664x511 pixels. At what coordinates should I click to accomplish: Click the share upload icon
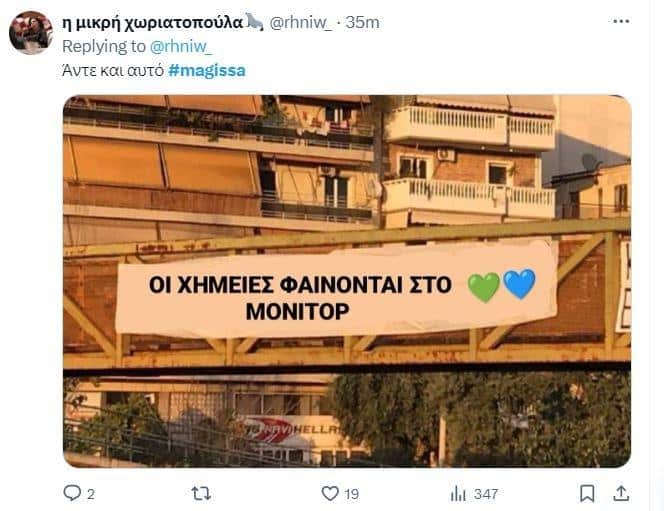(621, 493)
